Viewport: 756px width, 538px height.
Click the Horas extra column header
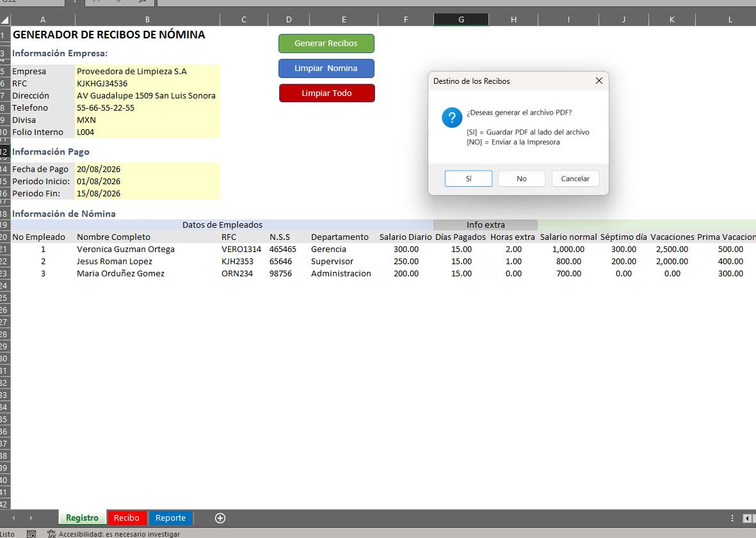click(x=513, y=237)
